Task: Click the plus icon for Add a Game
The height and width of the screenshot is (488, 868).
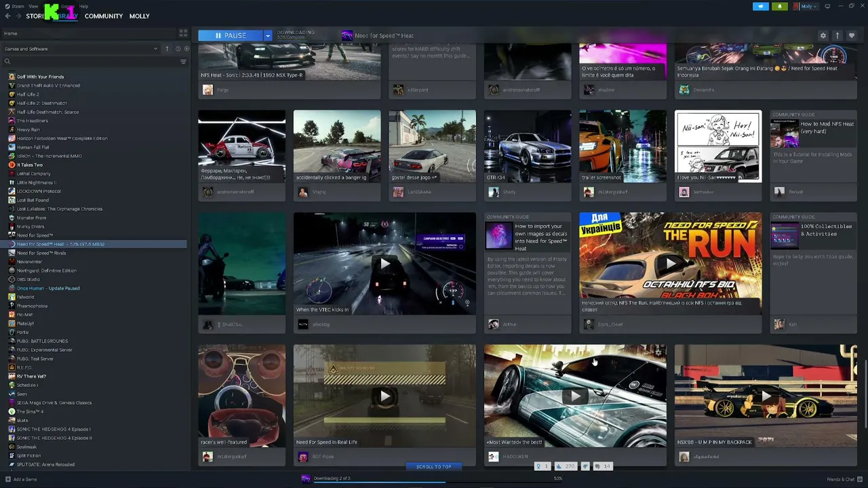Action: pyautogui.click(x=8, y=479)
